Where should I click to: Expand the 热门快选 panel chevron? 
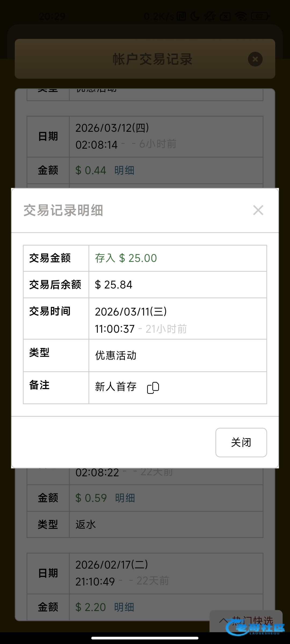pos(223,620)
